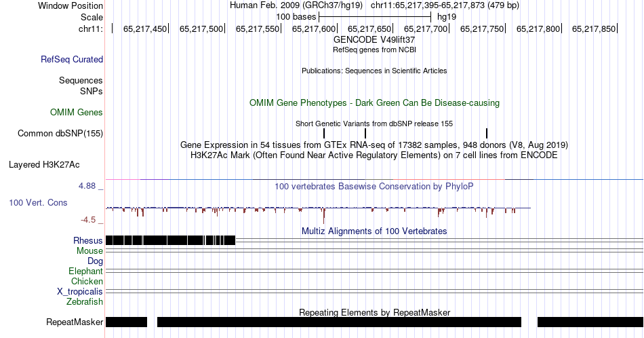The width and height of the screenshot is (644, 338).
Task: Click the Window Position label
Action: coord(71,5)
